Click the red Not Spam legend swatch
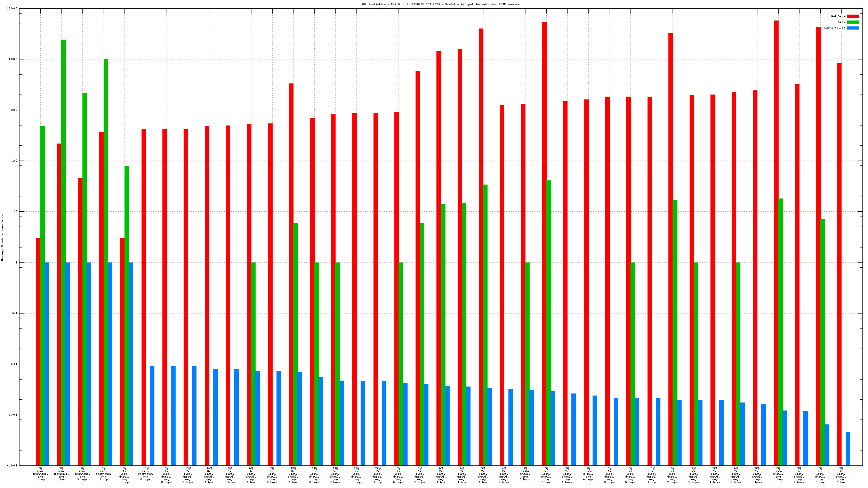Screen dimensions: 868x488 [x=853, y=16]
